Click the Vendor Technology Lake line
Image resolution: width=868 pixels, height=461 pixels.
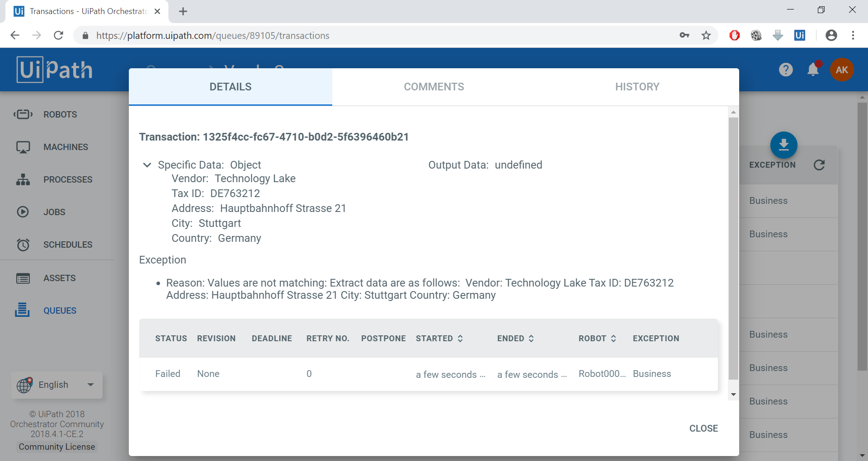tap(233, 179)
